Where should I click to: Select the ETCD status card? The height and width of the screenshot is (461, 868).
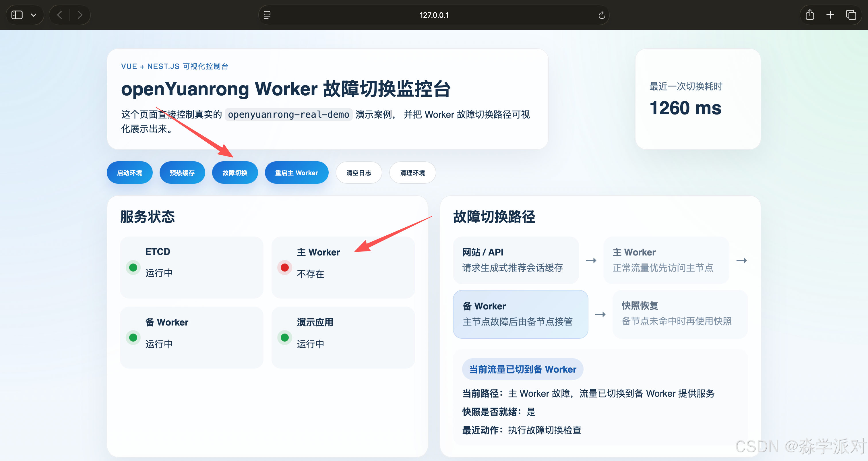[191, 267]
